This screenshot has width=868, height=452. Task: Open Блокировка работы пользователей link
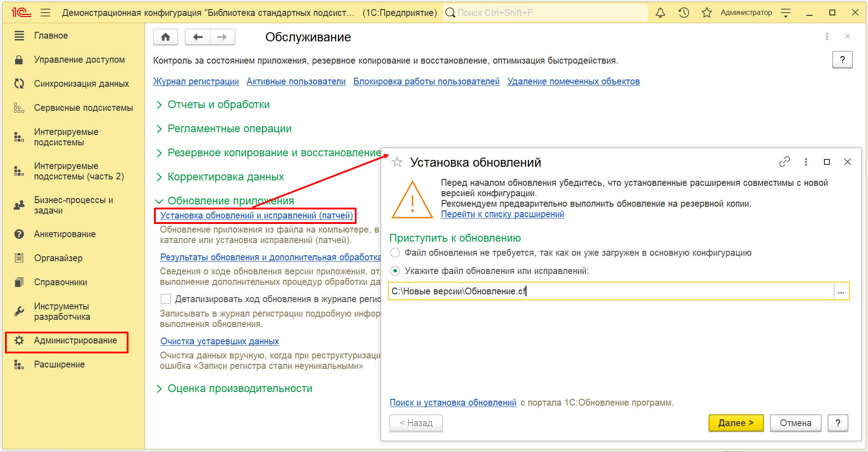tap(427, 81)
